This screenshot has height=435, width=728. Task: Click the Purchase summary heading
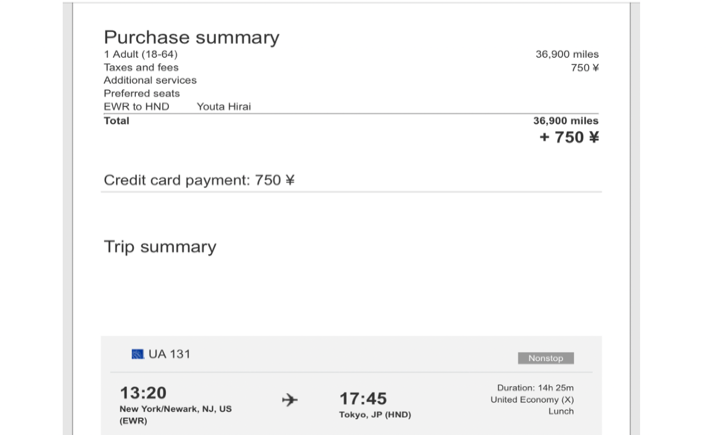pos(191,37)
